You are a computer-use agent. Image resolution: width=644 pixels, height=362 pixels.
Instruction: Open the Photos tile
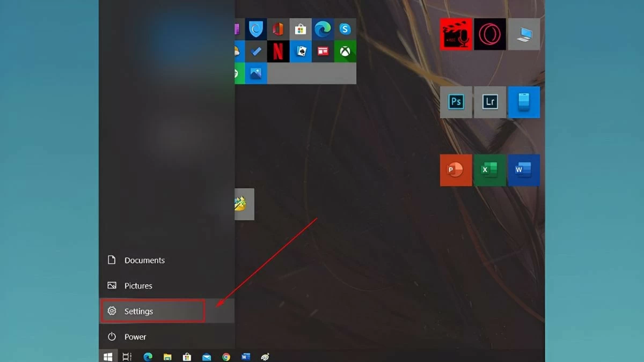[256, 73]
